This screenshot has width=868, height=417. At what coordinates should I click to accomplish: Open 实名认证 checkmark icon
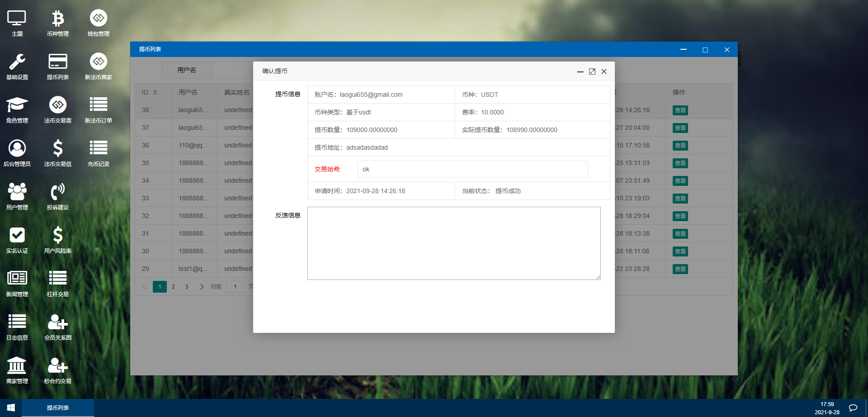(17, 240)
